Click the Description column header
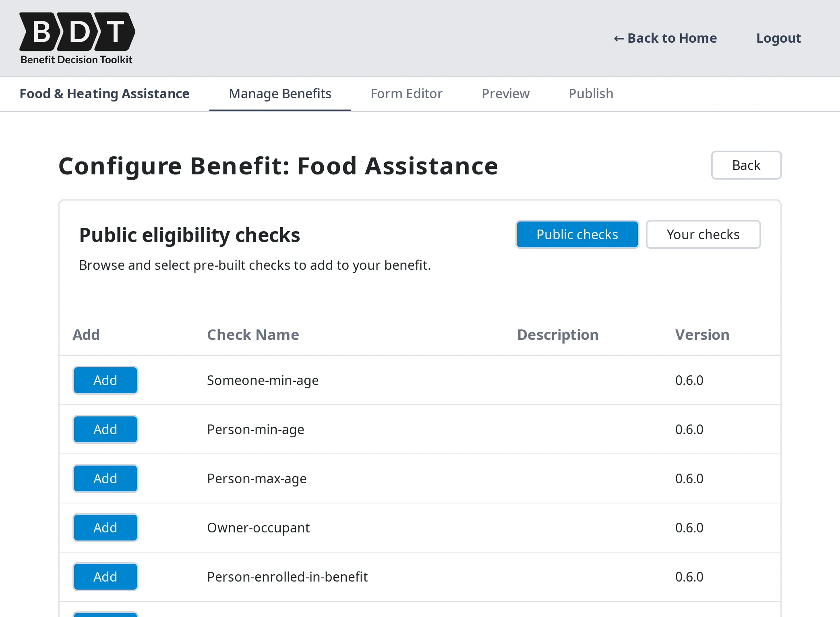840x617 pixels. point(558,335)
